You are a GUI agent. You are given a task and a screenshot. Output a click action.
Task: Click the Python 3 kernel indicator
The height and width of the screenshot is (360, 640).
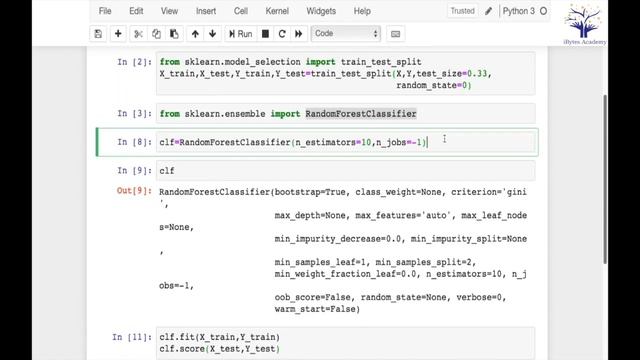pyautogui.click(x=518, y=11)
